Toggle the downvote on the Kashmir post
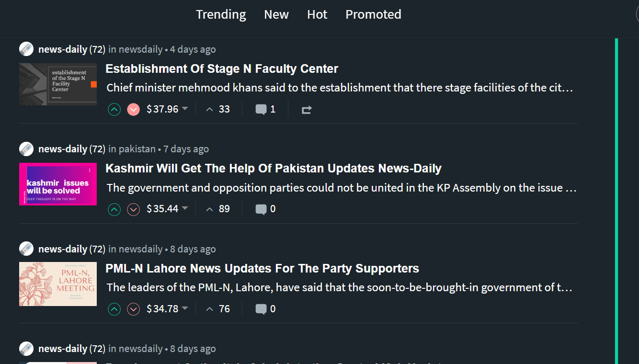The height and width of the screenshot is (364, 639). point(133,209)
